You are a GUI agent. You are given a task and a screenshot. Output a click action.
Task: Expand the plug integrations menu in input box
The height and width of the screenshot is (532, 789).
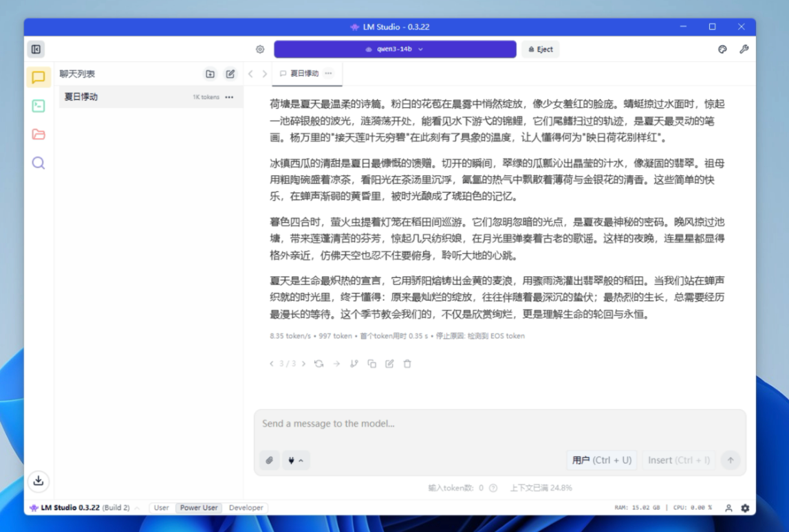295,461
